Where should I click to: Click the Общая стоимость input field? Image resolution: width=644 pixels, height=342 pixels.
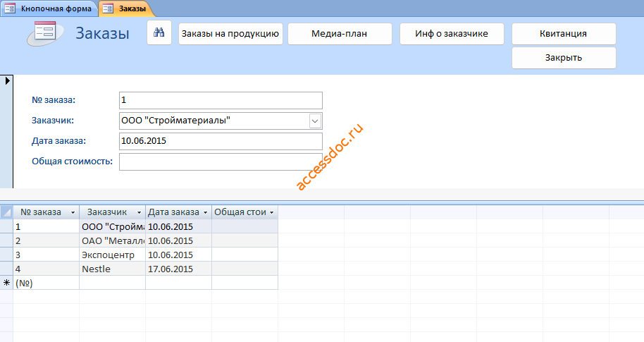point(221,161)
